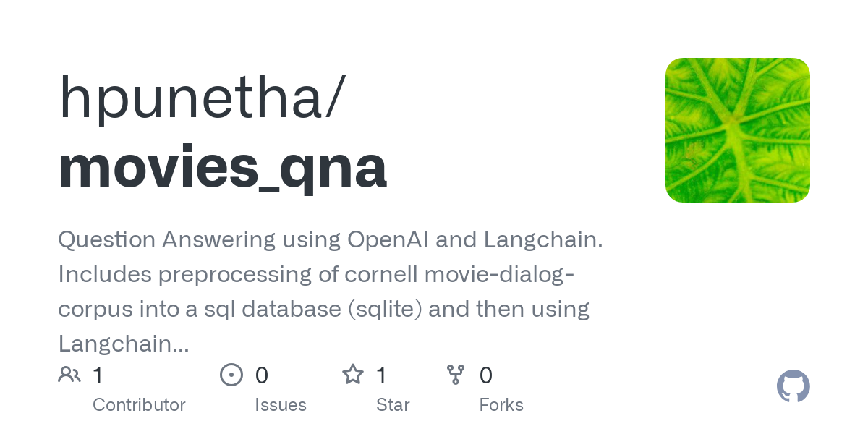Screen dimensions: 868x434
Task: Click the Star label text
Action: coord(393,405)
